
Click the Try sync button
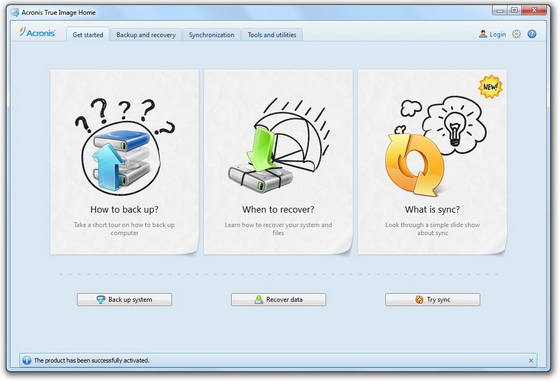pyautogui.click(x=432, y=300)
